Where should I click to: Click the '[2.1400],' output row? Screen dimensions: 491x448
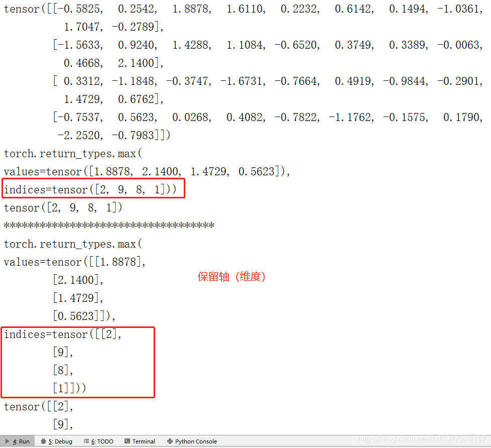pyautogui.click(x=78, y=280)
